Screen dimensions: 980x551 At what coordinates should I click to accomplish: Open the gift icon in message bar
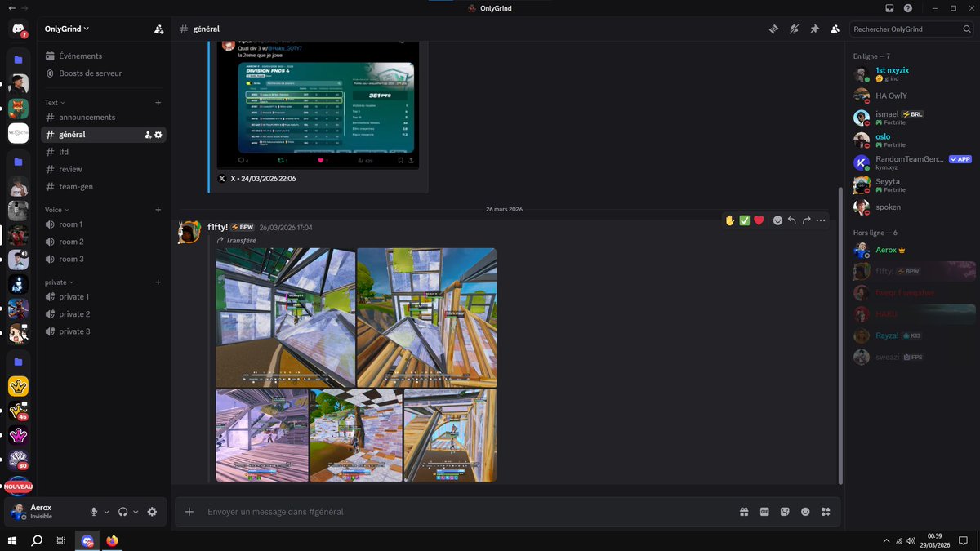[744, 512]
